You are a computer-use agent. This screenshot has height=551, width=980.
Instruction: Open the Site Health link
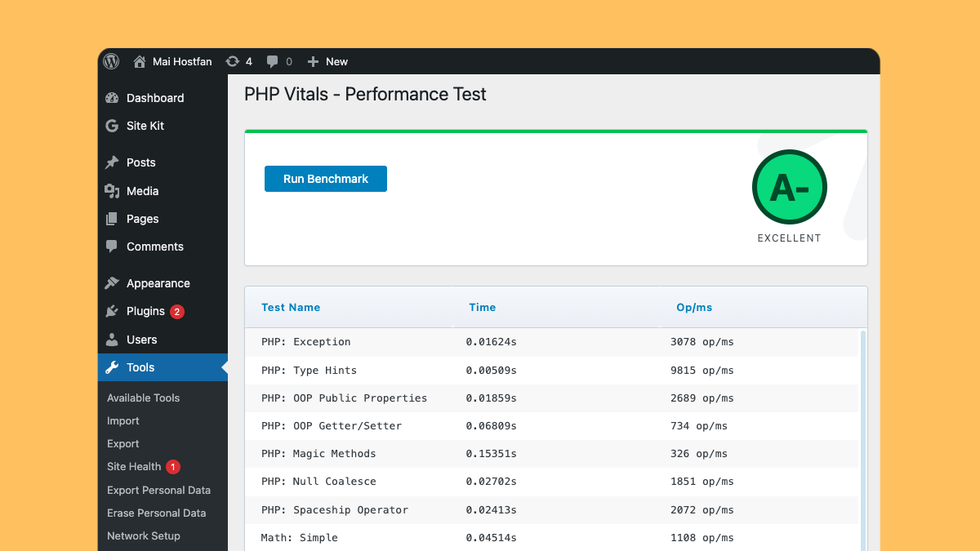click(134, 467)
